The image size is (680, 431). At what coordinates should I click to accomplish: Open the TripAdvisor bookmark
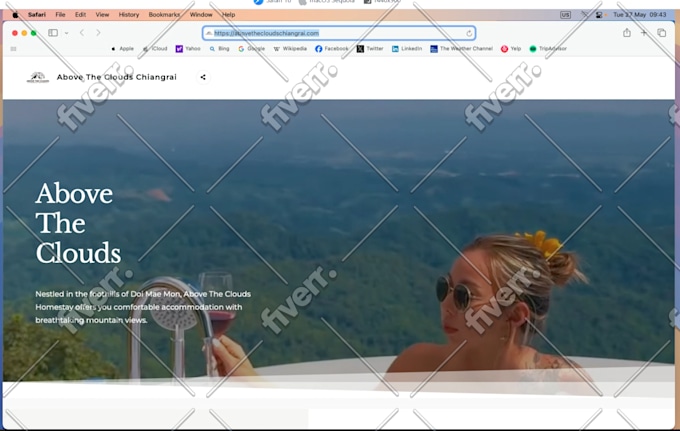548,49
